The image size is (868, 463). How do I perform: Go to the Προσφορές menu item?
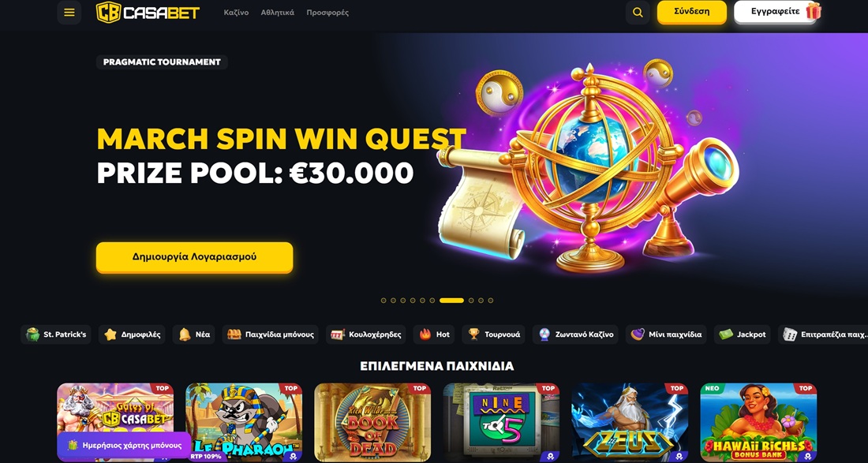[327, 12]
